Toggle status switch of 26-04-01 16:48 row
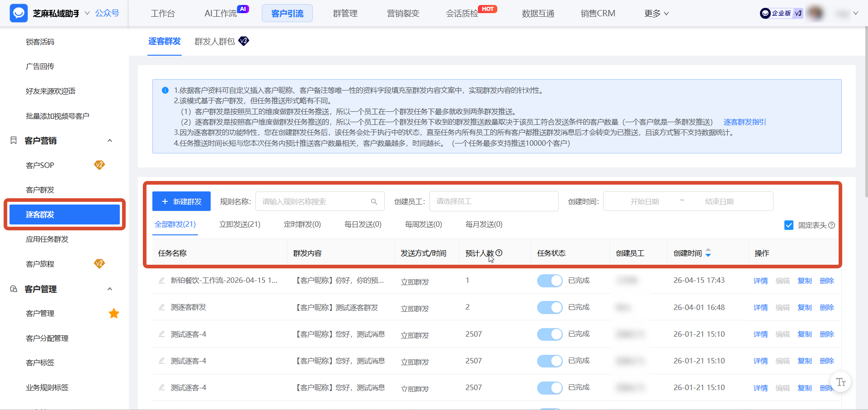868x410 pixels. 550,307
